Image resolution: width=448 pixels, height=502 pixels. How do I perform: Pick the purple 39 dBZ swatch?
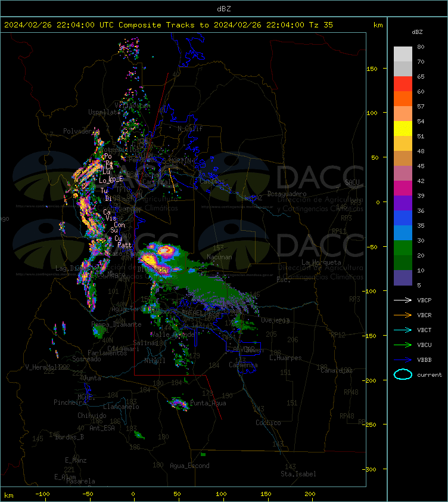coord(403,203)
